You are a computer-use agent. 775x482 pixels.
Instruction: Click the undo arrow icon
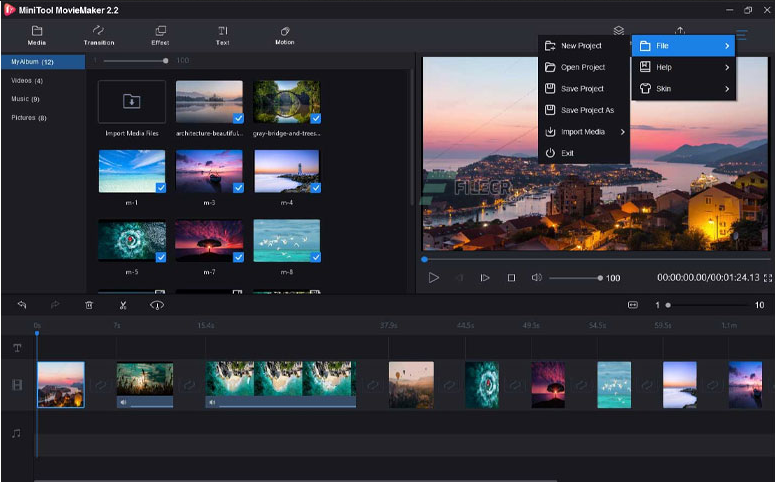pos(22,305)
